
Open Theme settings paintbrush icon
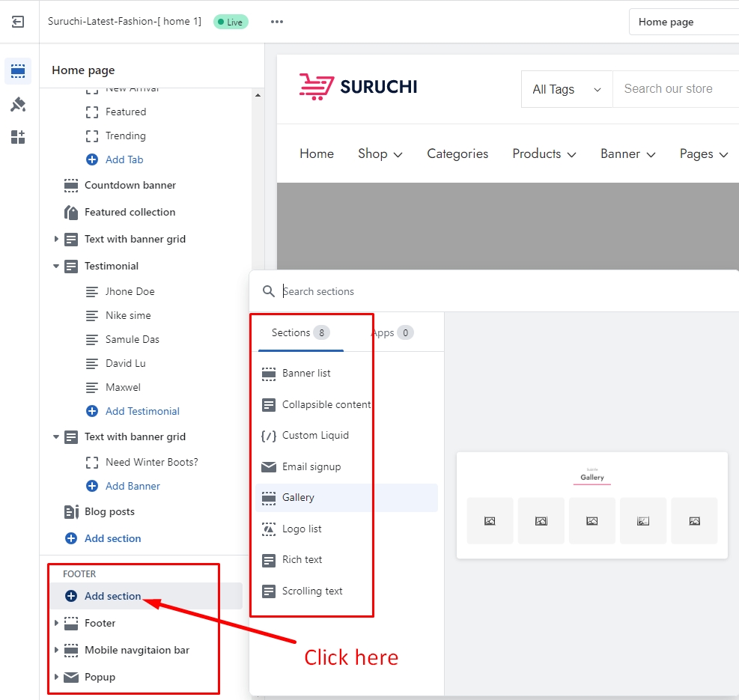(x=18, y=104)
